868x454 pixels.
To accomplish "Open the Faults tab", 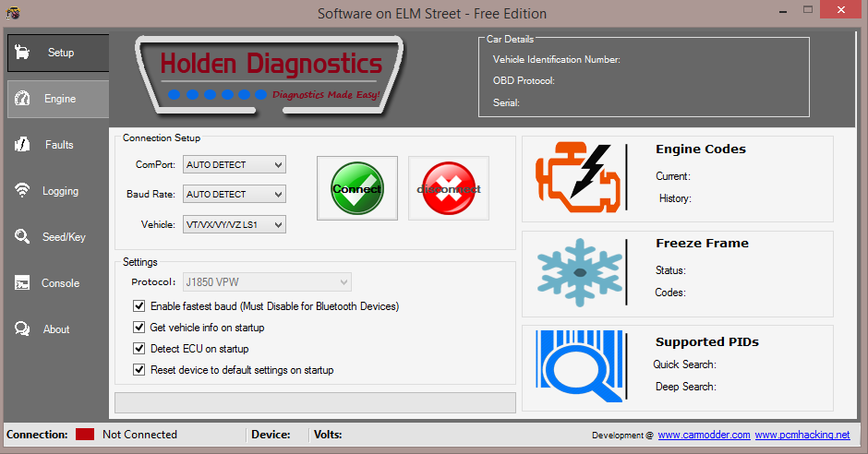I will (x=58, y=145).
